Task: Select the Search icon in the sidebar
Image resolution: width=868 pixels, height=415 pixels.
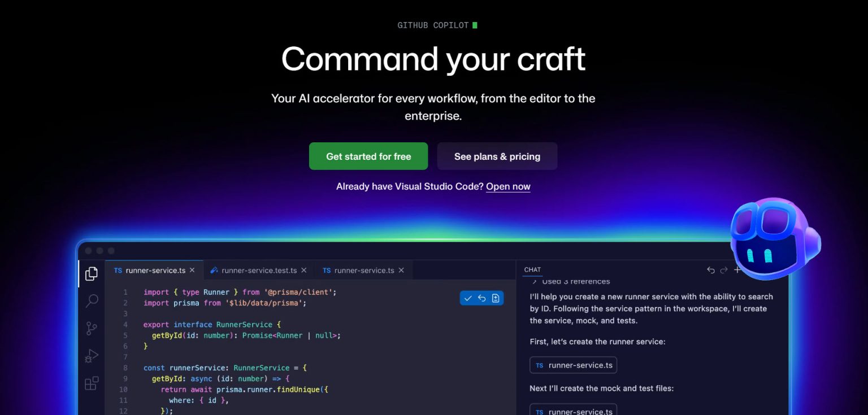Action: coord(92,300)
